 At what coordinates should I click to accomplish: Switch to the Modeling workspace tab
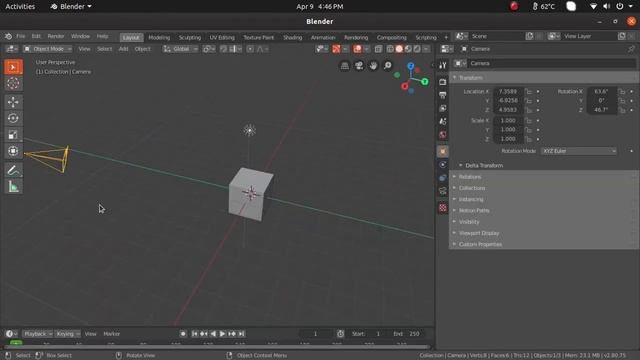click(x=159, y=37)
